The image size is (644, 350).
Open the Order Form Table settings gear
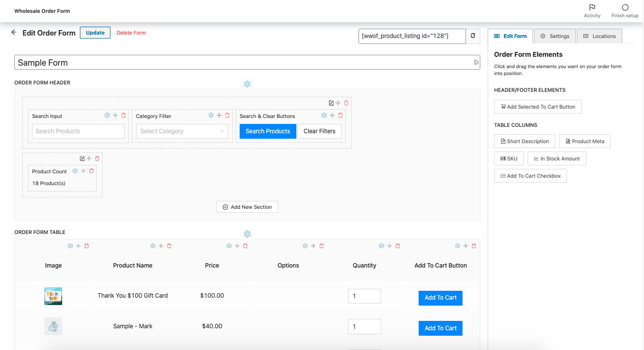[247, 234]
